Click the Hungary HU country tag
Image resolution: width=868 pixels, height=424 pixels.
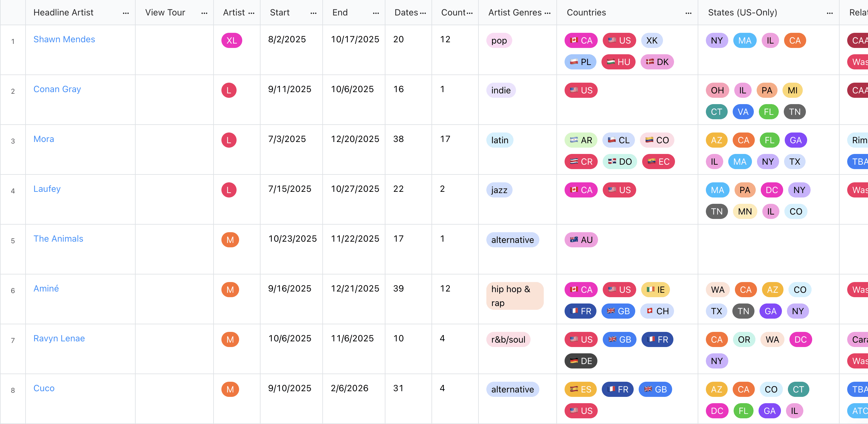[618, 62]
